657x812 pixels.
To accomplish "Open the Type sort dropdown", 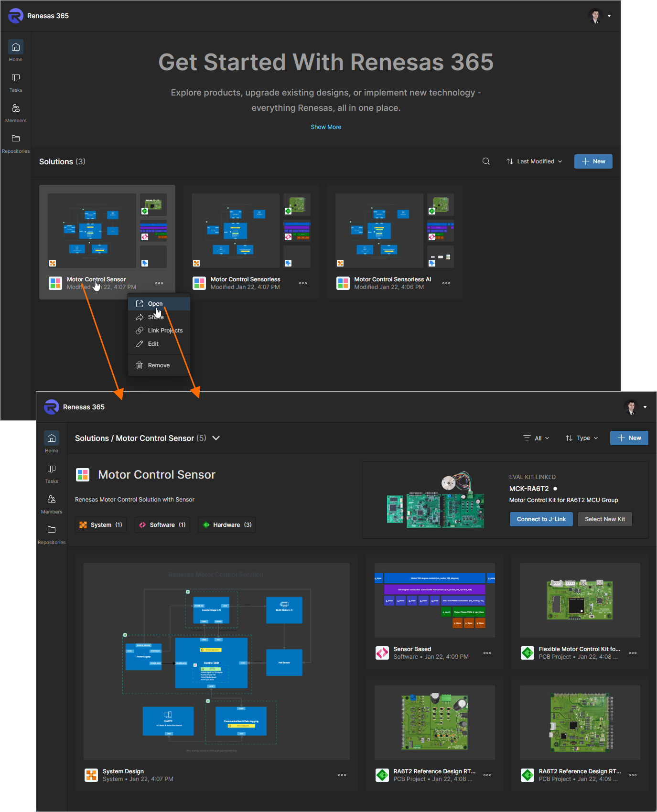I will tap(582, 438).
